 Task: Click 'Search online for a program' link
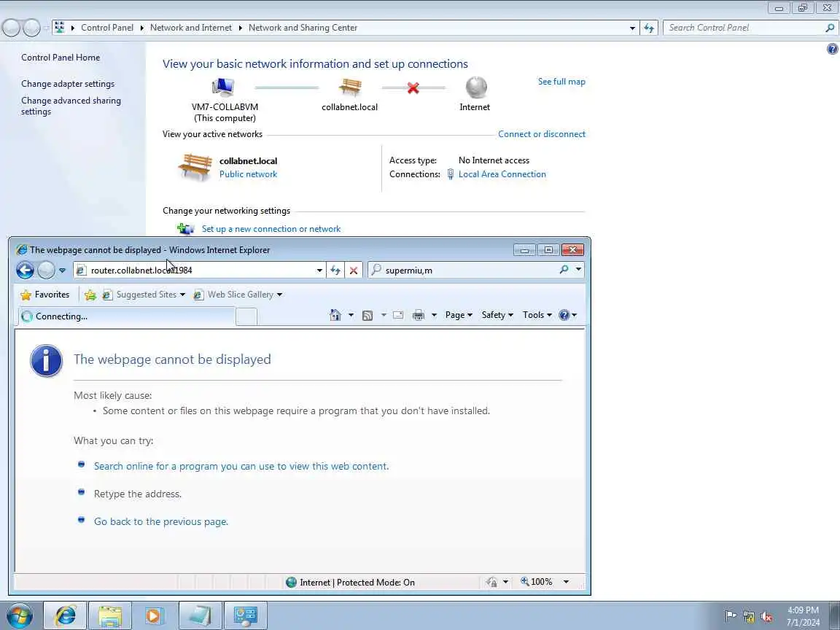[x=241, y=466]
